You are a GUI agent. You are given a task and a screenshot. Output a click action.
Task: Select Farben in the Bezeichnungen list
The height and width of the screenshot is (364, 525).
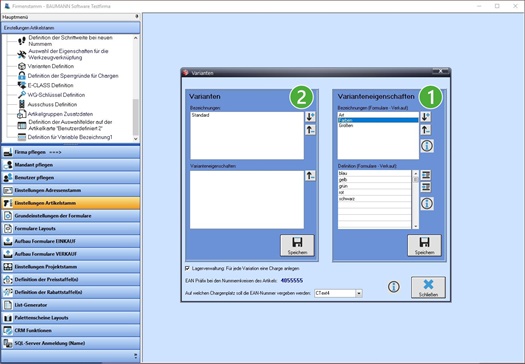point(378,120)
